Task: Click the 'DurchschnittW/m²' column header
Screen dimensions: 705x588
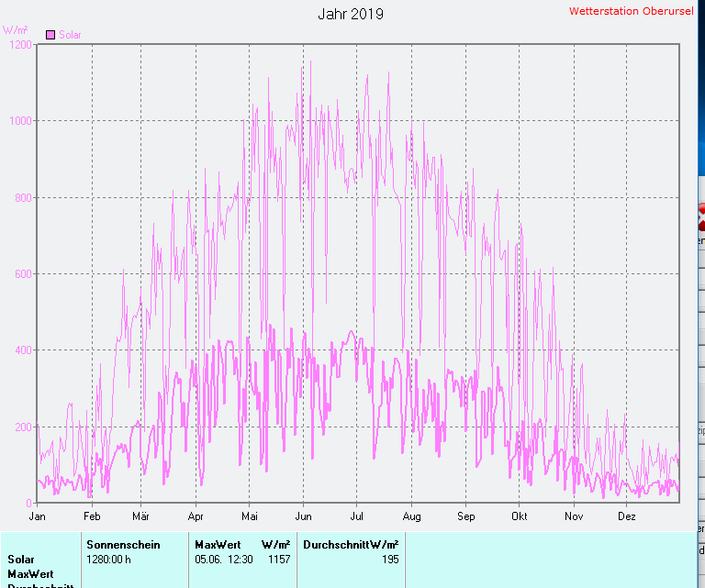Action: click(351, 545)
